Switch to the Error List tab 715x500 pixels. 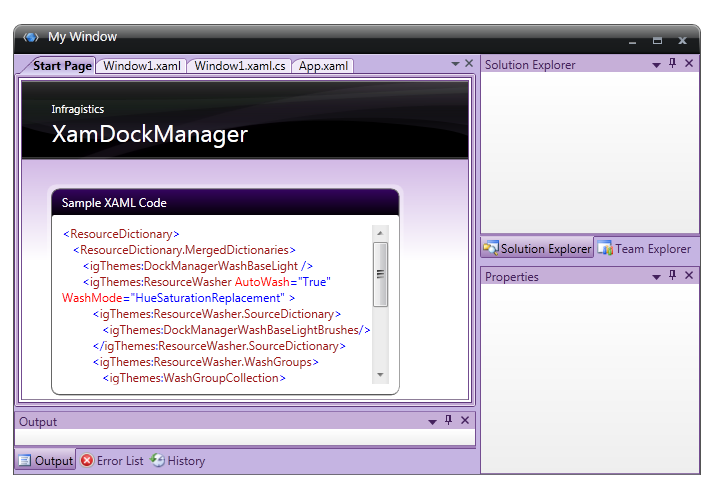tap(112, 461)
